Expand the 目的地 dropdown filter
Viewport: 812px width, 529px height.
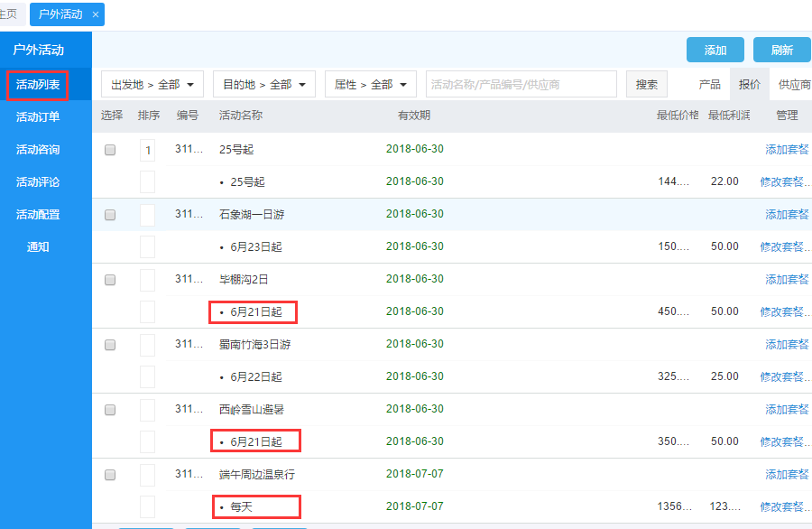(x=263, y=85)
